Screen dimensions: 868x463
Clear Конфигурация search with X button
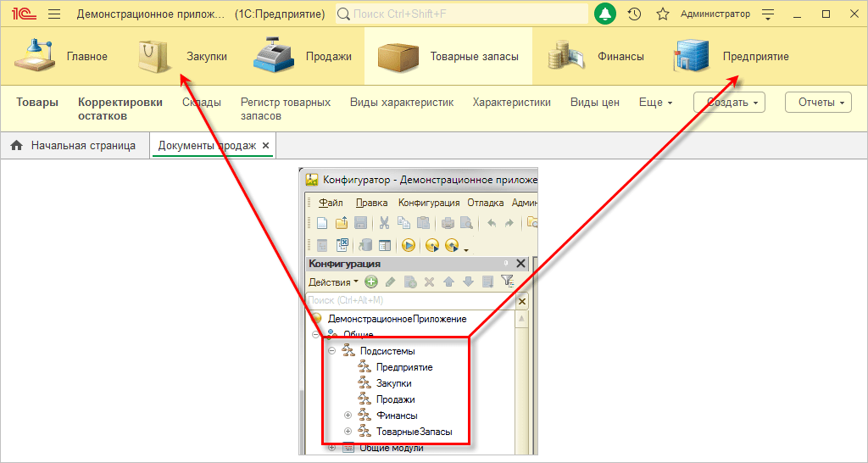521,301
